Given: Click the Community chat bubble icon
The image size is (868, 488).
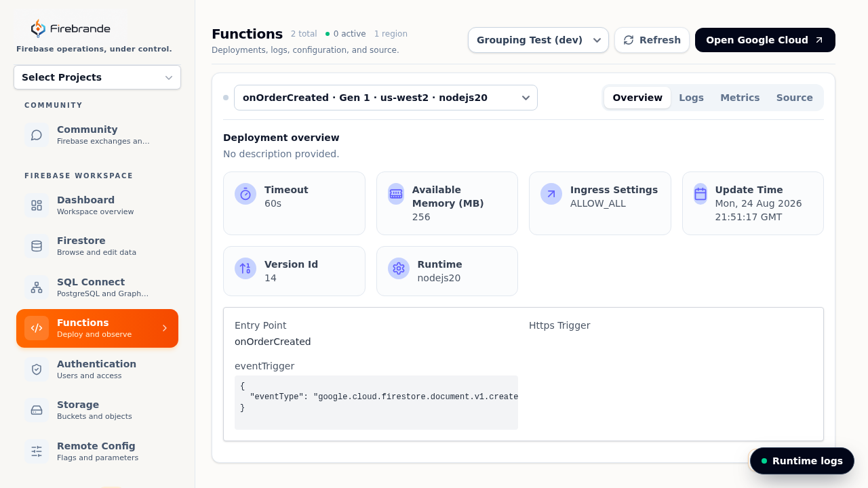Looking at the screenshot, I should click(37, 135).
